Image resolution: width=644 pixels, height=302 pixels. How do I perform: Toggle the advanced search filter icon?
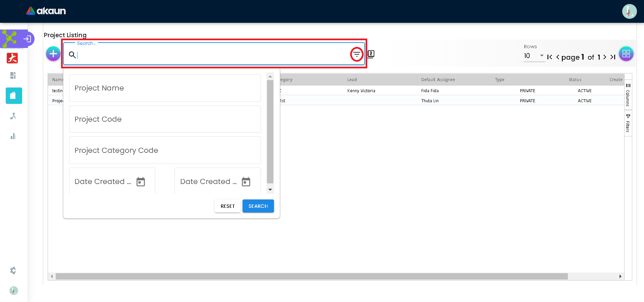(x=357, y=54)
